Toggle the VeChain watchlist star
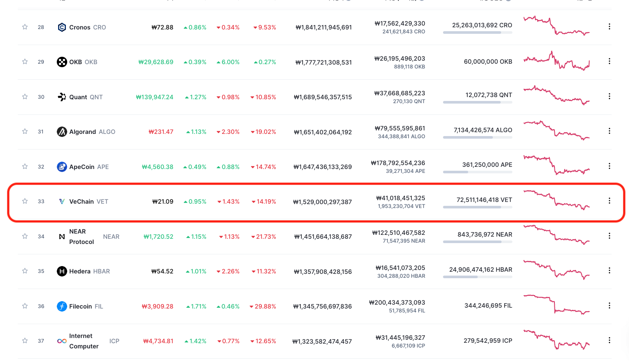This screenshot has width=629, height=364. (x=25, y=201)
